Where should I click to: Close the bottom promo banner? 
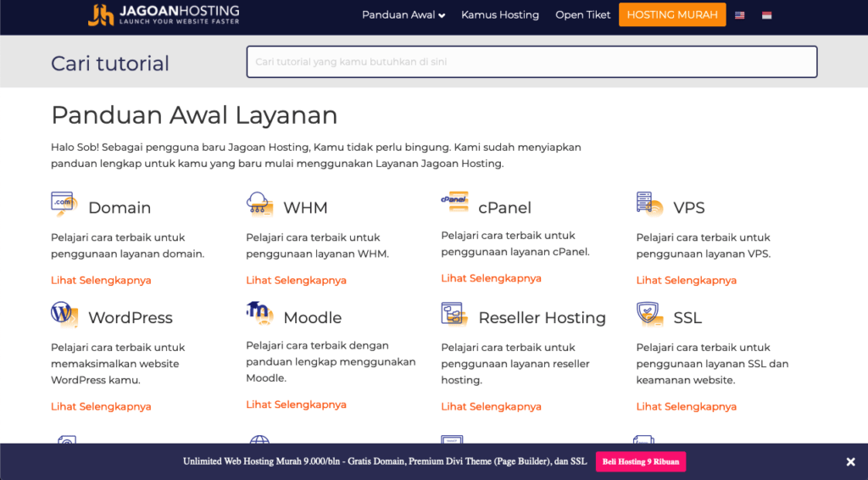pos(851,461)
